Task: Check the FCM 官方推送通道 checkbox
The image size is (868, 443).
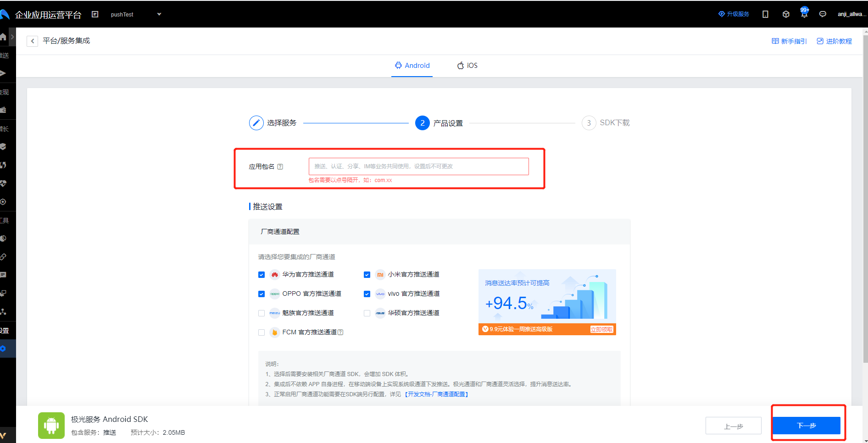Action: 262,332
